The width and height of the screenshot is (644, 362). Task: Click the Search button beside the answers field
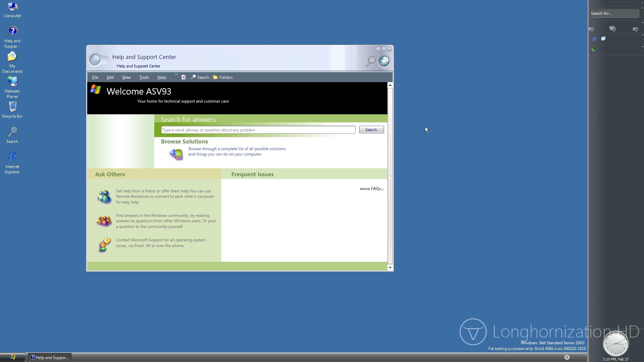click(371, 130)
